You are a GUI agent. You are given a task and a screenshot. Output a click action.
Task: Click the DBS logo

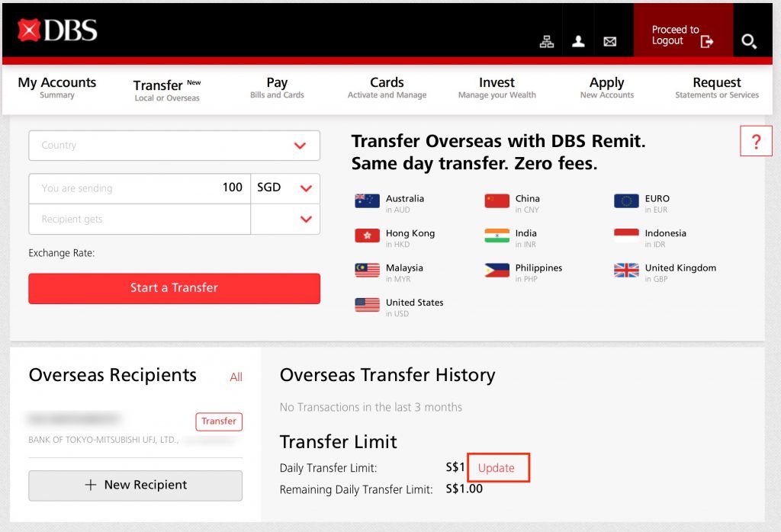(x=57, y=30)
